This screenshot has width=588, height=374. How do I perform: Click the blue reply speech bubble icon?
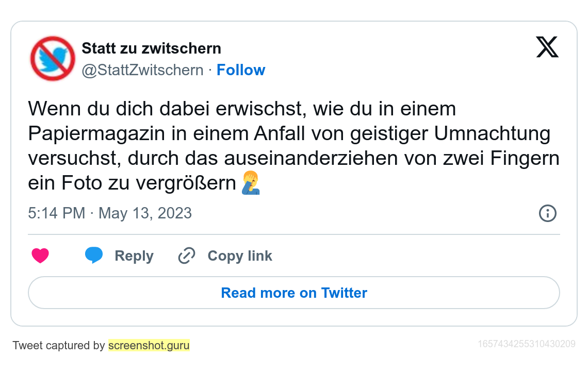[93, 255]
